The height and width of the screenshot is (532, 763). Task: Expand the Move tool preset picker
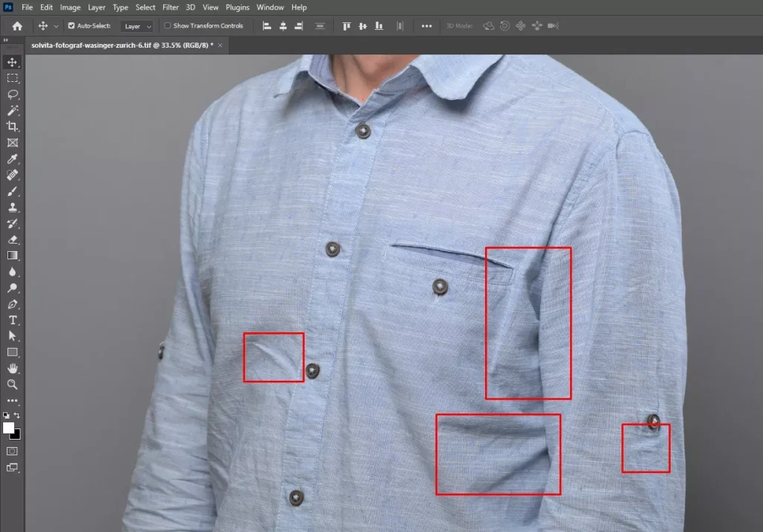56,26
